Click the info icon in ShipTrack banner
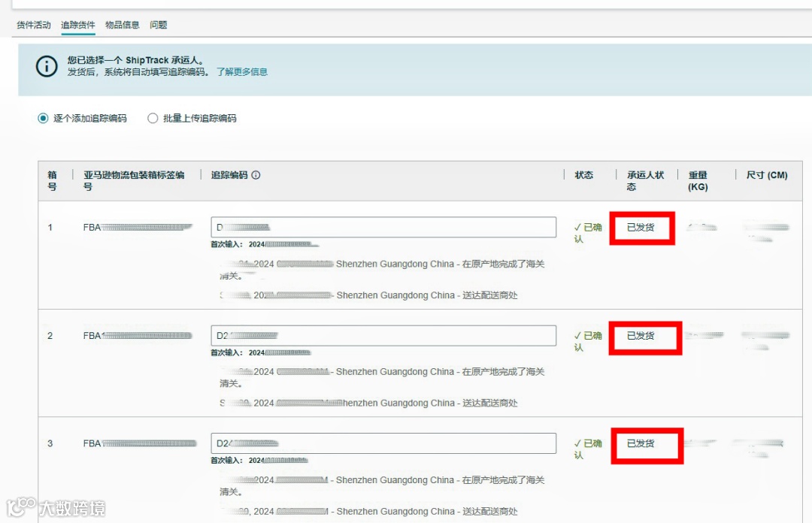This screenshot has height=523, width=812. [x=47, y=66]
